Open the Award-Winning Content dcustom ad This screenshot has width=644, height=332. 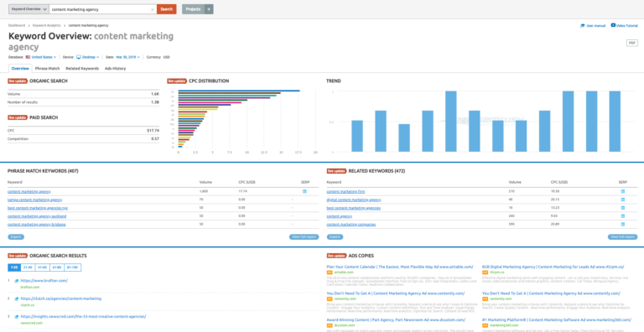(x=396, y=319)
